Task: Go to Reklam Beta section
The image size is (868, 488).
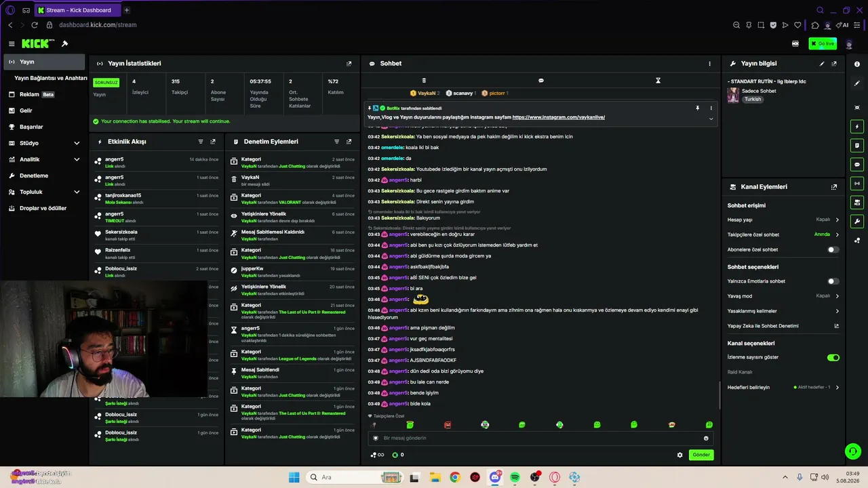Action: [x=45, y=94]
